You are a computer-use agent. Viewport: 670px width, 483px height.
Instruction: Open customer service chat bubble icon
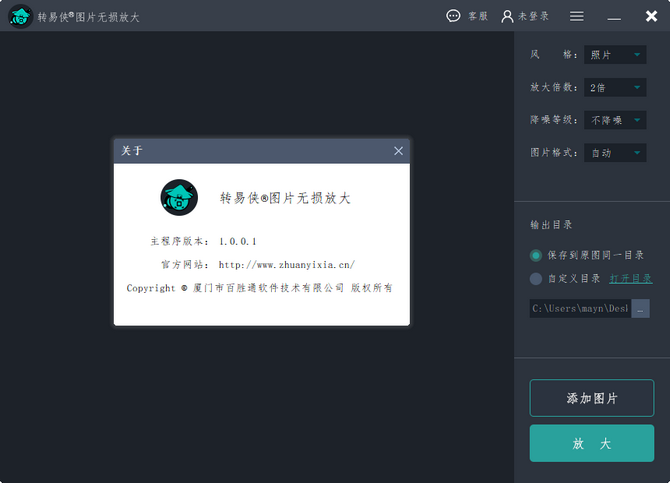pyautogui.click(x=453, y=16)
